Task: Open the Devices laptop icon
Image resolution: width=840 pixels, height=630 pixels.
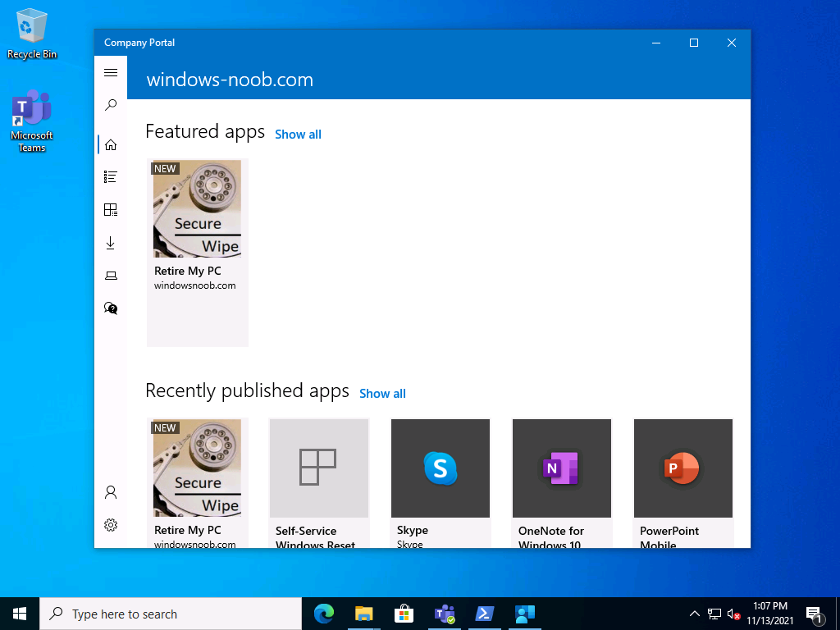Action: coord(111,276)
